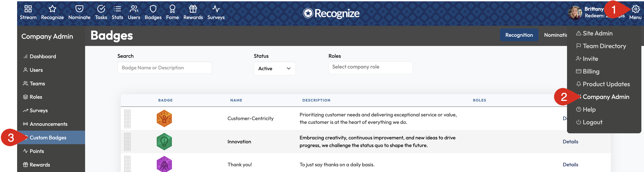This screenshot has width=644, height=172.
Task: Choose Team Directory in the menu
Action: pyautogui.click(x=604, y=46)
